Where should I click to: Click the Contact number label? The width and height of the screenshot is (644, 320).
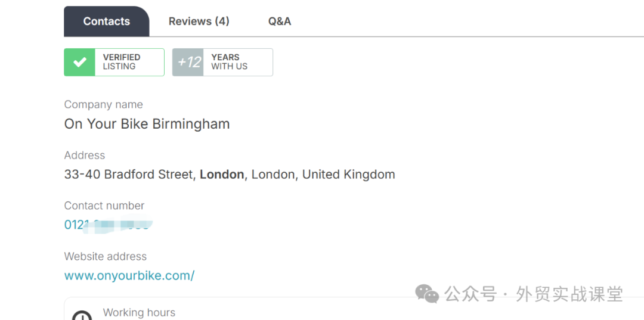tap(104, 206)
